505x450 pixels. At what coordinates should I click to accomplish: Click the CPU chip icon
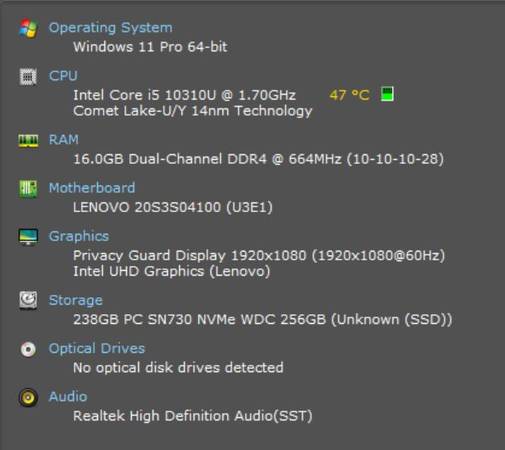(x=28, y=77)
